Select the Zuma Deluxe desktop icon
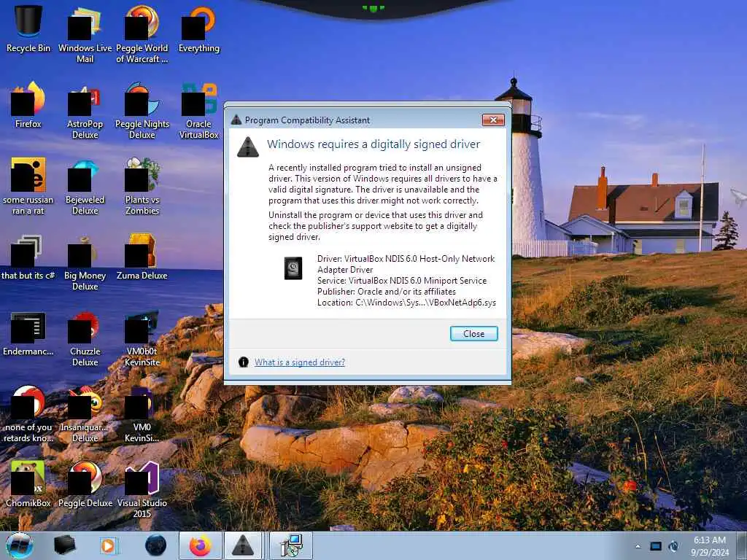 click(x=142, y=257)
